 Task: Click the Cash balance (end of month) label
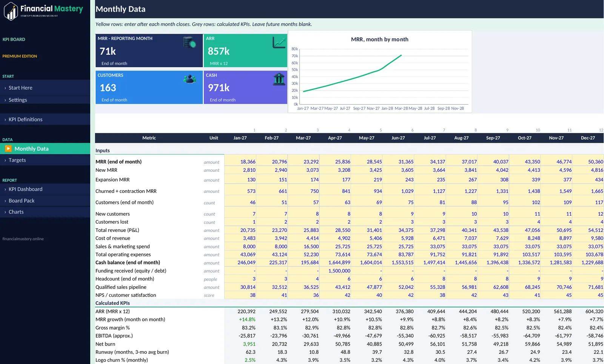click(128, 262)
